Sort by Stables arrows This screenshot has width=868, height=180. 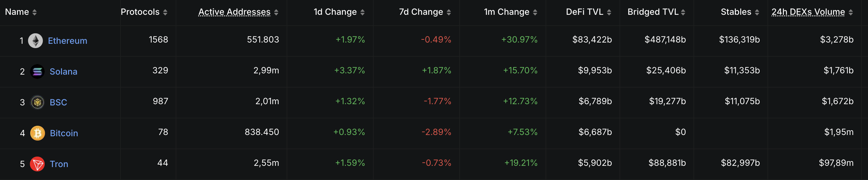tap(757, 12)
